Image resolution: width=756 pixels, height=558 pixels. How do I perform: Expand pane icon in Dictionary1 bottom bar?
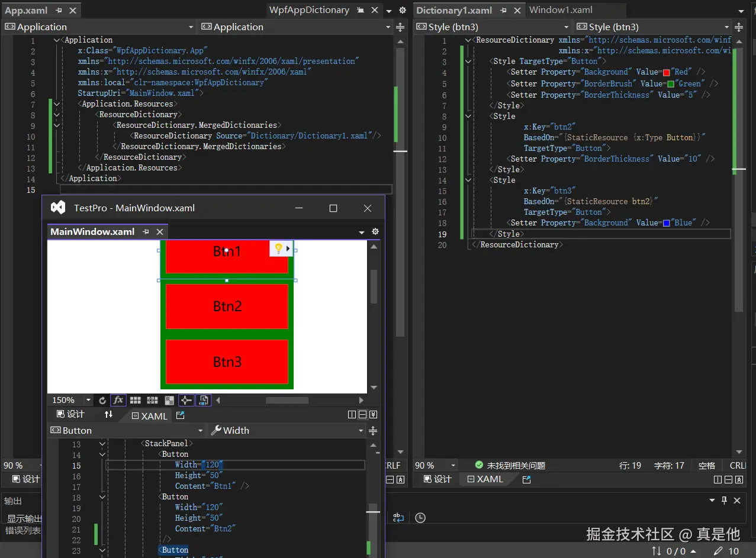[x=739, y=480]
